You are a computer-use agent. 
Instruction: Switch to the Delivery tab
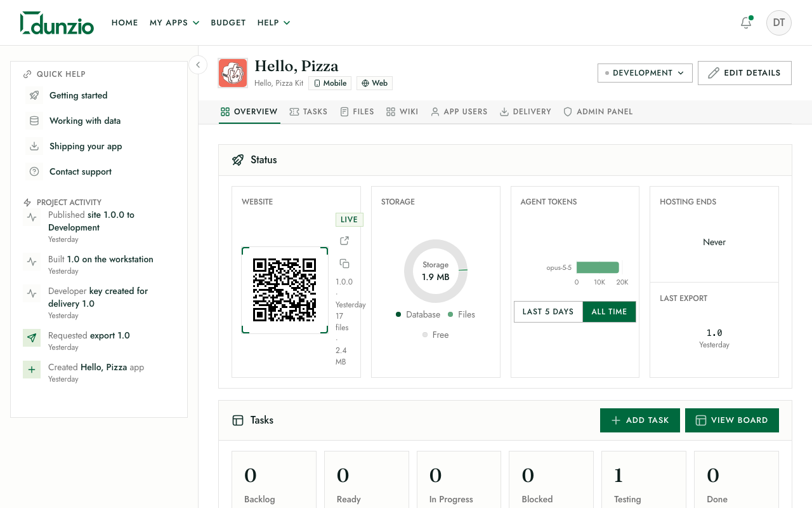click(x=525, y=112)
